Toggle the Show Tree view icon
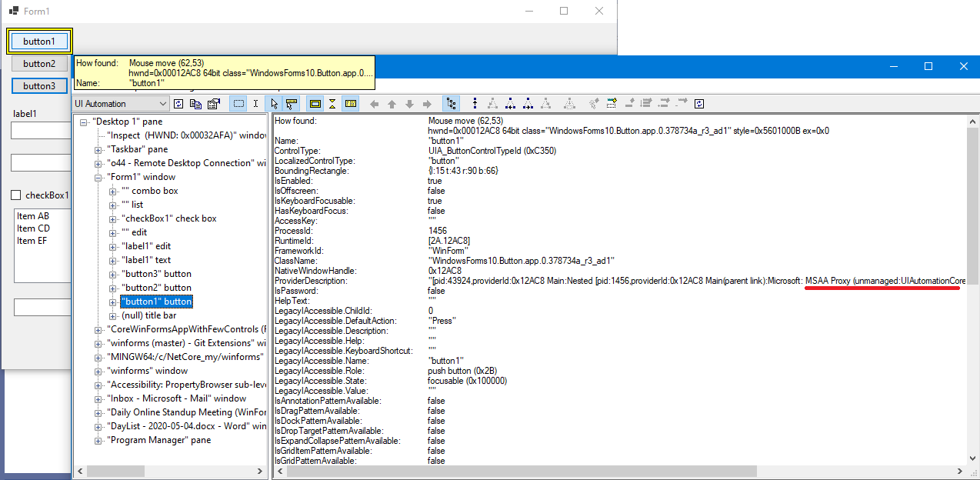This screenshot has width=980, height=480. pos(452,103)
